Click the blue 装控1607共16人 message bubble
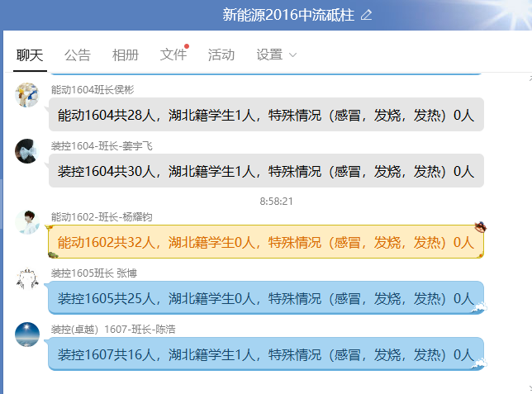532x394 pixels. click(x=265, y=354)
